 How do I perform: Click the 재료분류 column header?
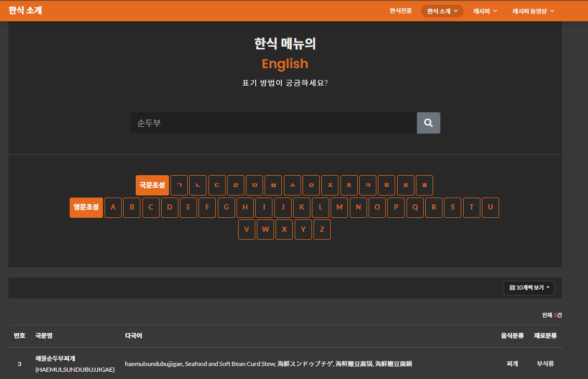[x=545, y=335]
